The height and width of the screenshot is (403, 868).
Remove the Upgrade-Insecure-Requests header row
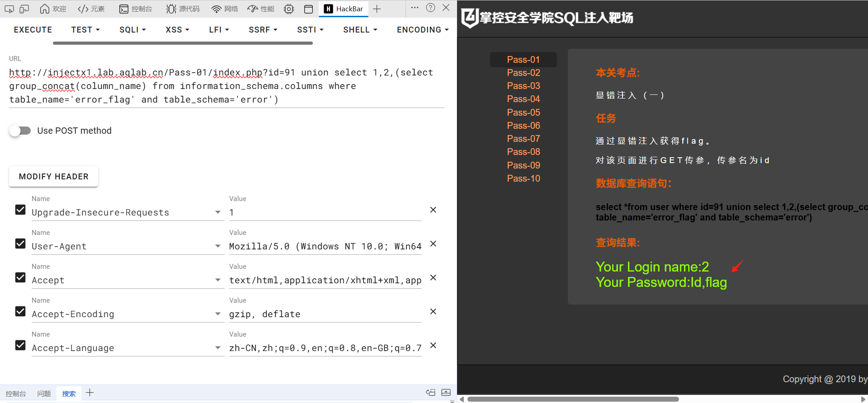tap(433, 210)
